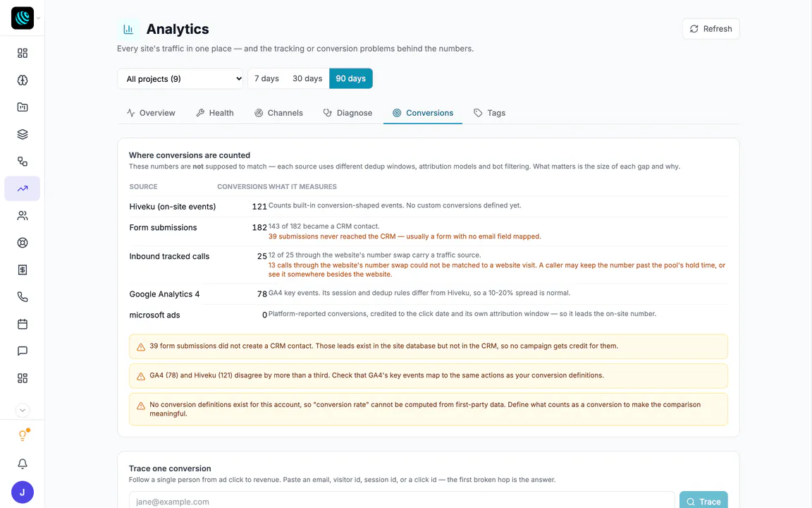Open the dollar receipt billing icon
The height and width of the screenshot is (508, 812).
[x=23, y=270]
